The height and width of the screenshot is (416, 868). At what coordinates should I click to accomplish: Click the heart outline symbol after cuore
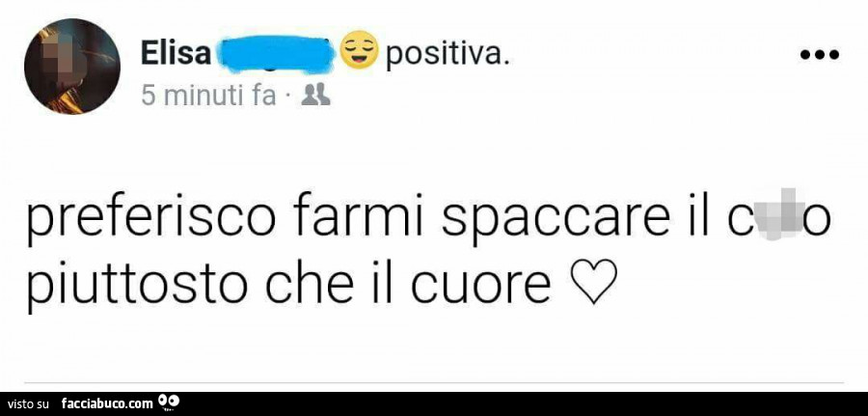pyautogui.click(x=592, y=282)
